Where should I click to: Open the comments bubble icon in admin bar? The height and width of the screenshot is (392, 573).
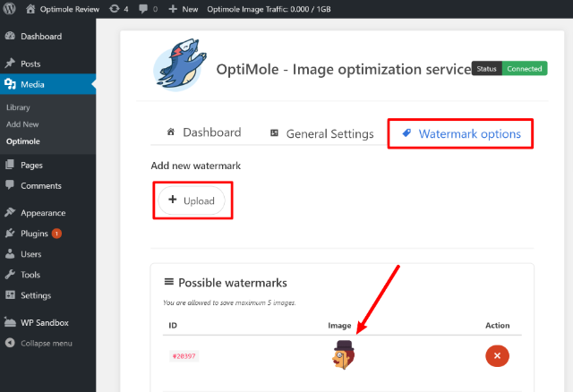click(x=143, y=9)
